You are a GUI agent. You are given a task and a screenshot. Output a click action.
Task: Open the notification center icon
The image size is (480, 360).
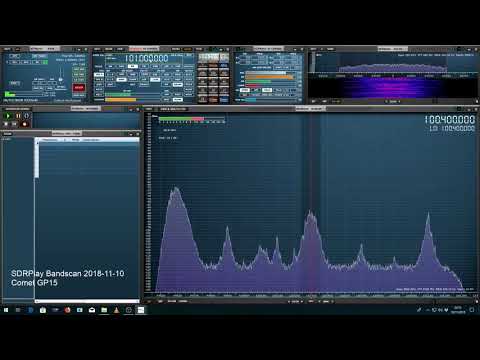tap(472, 310)
